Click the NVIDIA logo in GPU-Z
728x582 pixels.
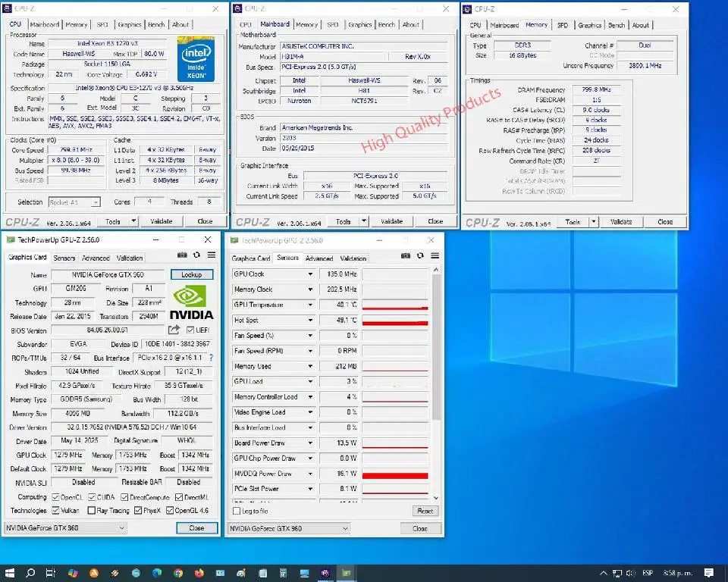pos(191,302)
